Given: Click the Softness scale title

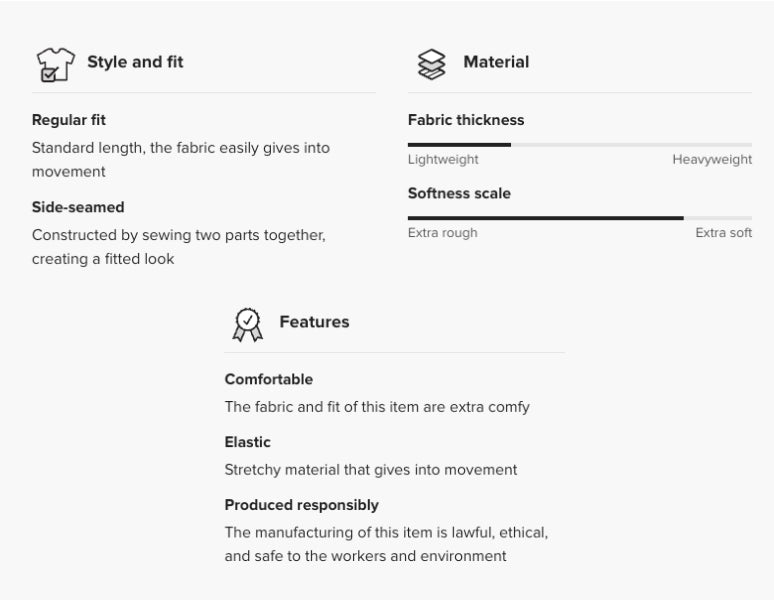Looking at the screenshot, I should tap(459, 193).
